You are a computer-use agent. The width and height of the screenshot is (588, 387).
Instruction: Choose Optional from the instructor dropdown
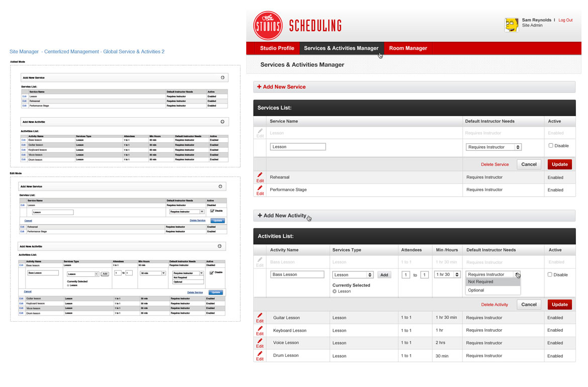tap(493, 291)
